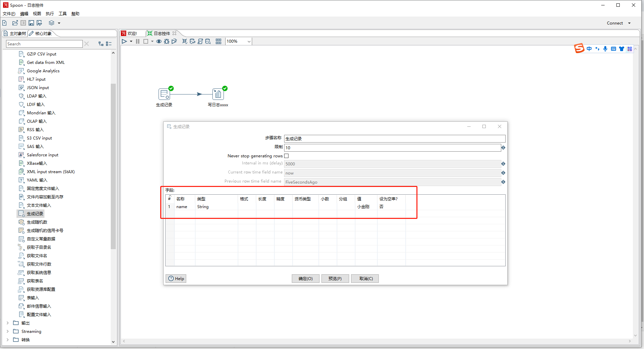The width and height of the screenshot is (644, 349).
Task: Select JSON input in the step list
Action: click(x=38, y=87)
